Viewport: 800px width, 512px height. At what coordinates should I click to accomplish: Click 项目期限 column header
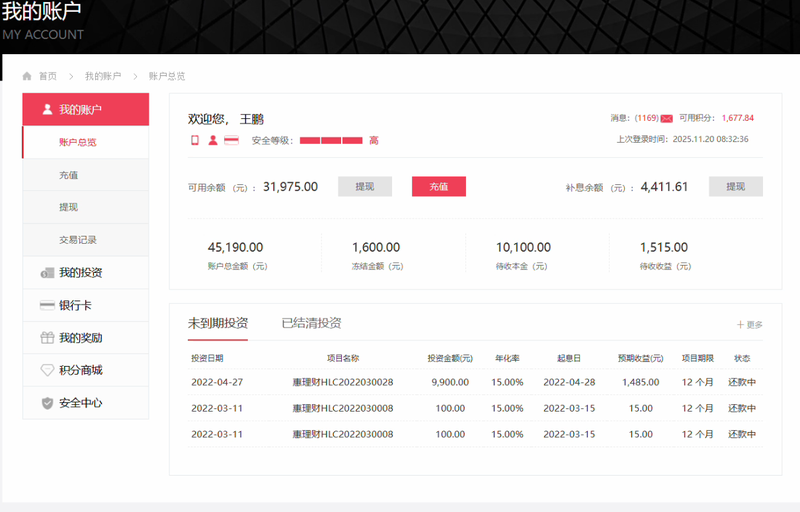[x=697, y=358]
